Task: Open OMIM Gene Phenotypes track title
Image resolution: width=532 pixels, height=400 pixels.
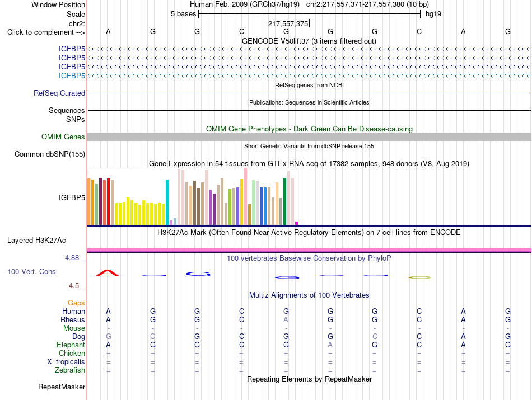Action: coord(309,129)
